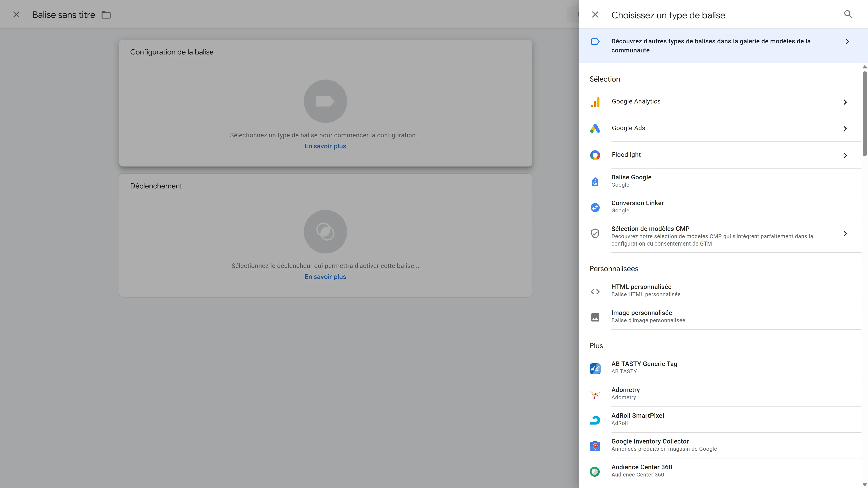The image size is (868, 488).
Task: Expand Google Analytics chevron arrow
Action: pyautogui.click(x=845, y=102)
